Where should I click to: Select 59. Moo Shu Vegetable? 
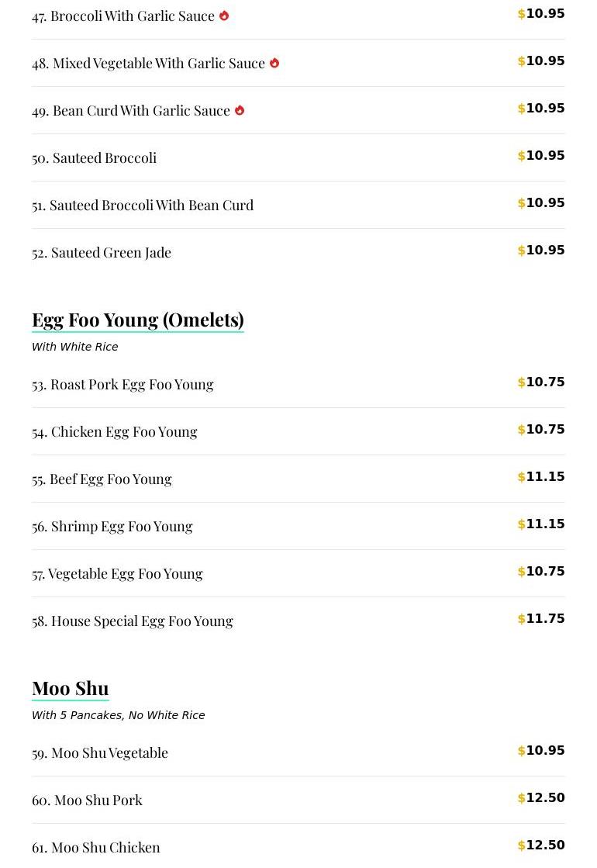tap(100, 752)
